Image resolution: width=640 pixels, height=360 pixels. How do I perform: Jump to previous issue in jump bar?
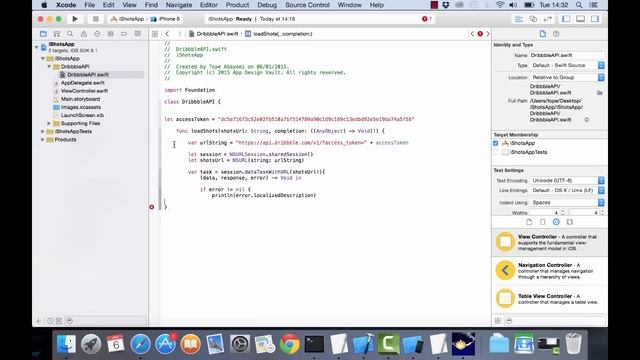click(472, 34)
